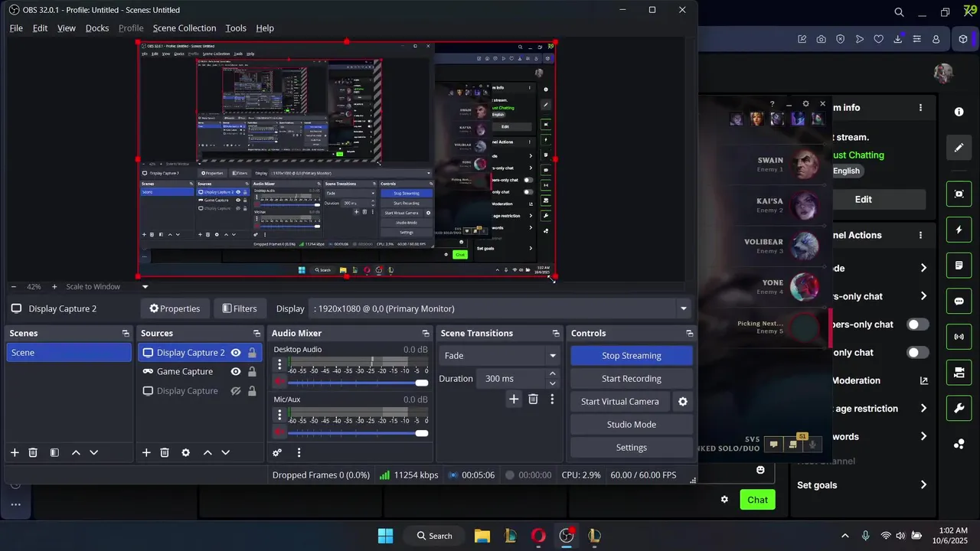Click Start Virtual Camera button
This screenshot has width=980, height=551.
click(620, 402)
